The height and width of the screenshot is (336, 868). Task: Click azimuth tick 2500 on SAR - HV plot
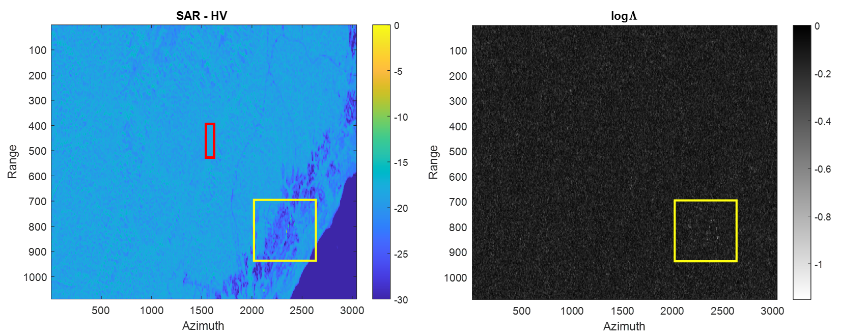click(x=302, y=311)
